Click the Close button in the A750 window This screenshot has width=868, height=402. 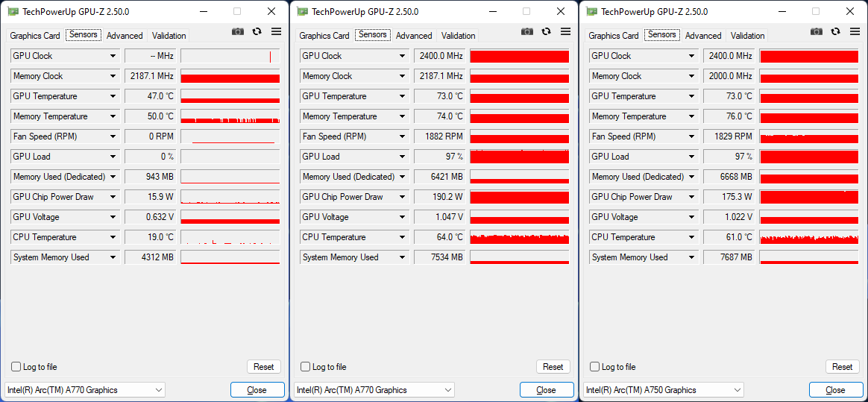pos(835,390)
